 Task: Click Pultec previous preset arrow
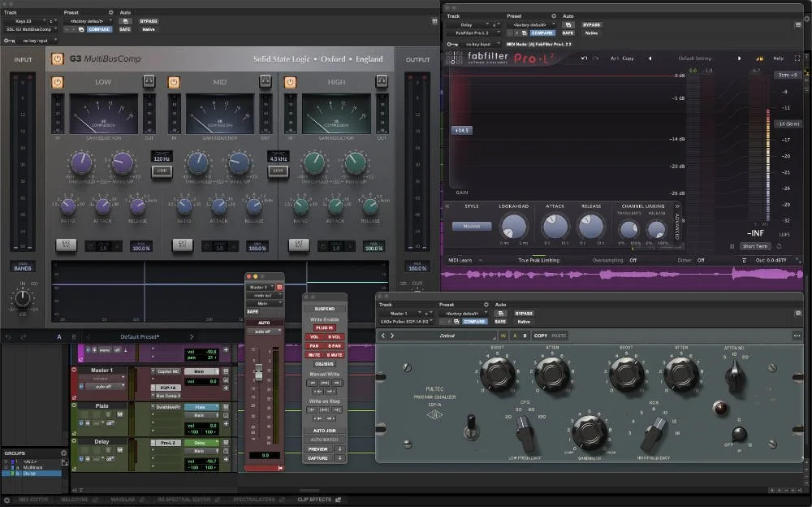tap(383, 336)
